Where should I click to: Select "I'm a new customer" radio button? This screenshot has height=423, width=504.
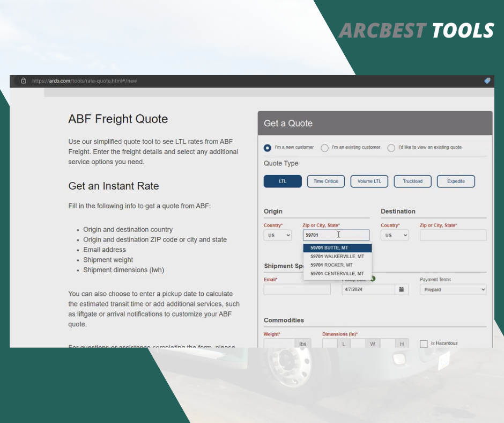(267, 148)
